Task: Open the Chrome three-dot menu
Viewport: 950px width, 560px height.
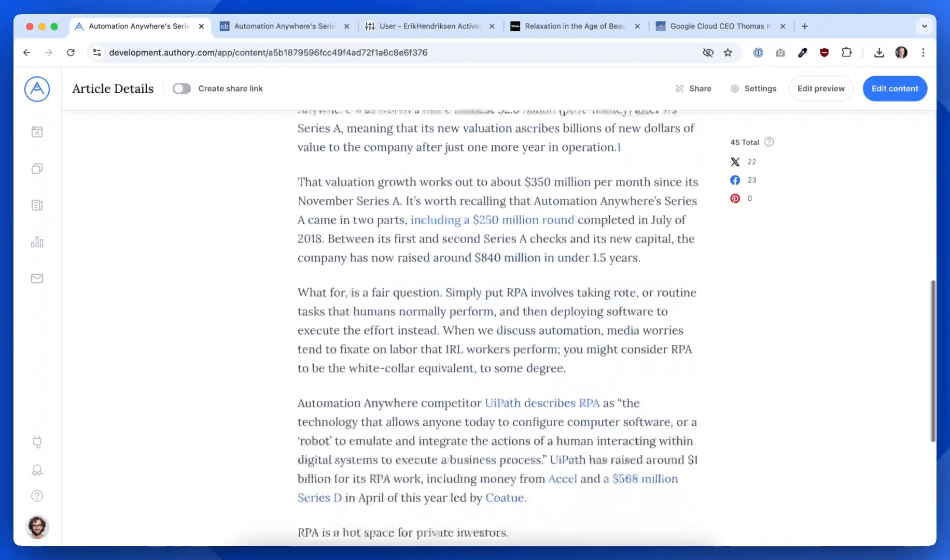Action: click(x=923, y=52)
